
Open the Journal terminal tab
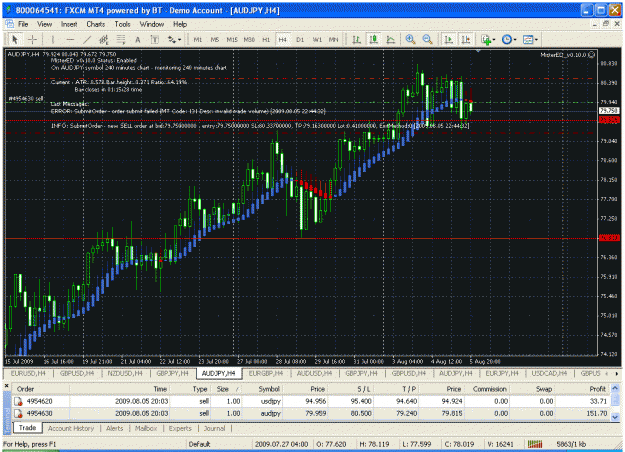coord(214,428)
